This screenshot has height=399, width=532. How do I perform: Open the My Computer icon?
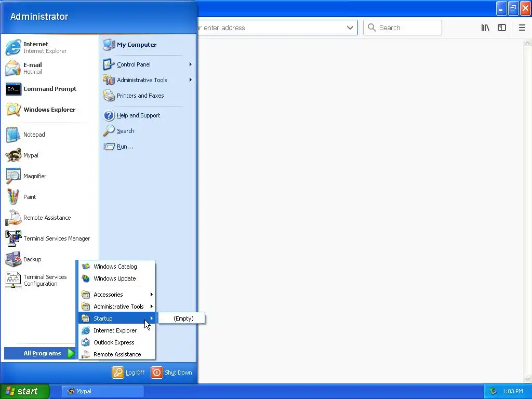[x=109, y=45]
